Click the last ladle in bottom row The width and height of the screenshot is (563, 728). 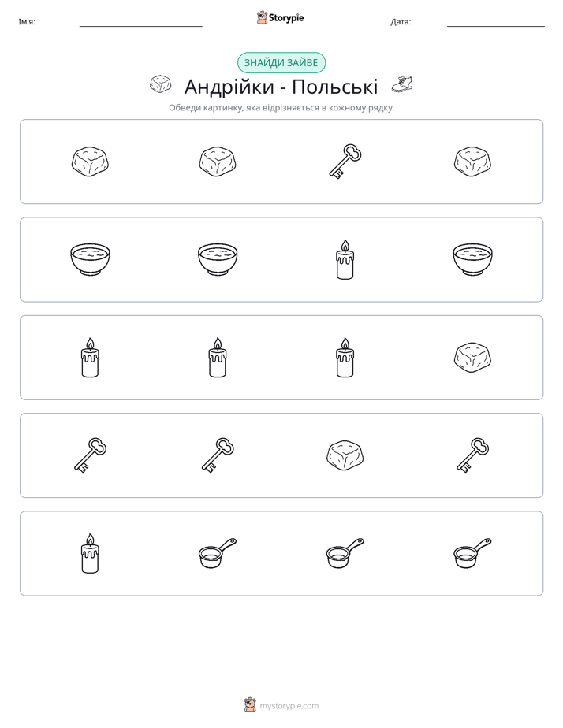click(472, 553)
